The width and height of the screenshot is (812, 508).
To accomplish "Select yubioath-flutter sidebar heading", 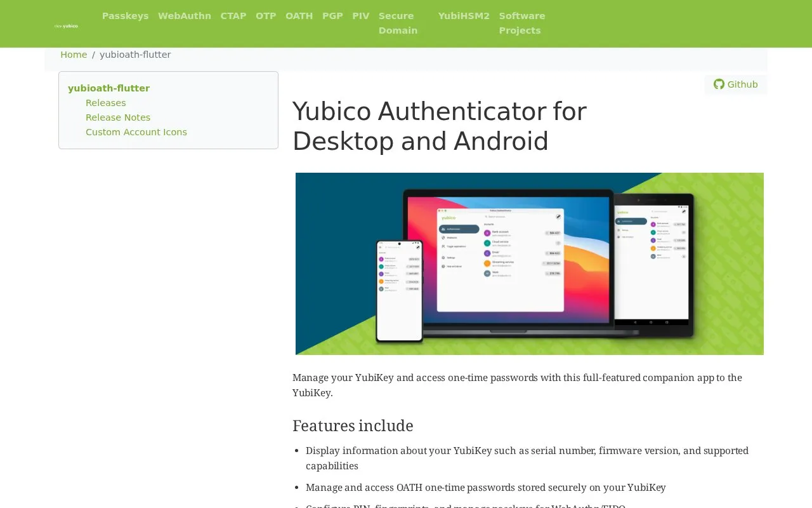I will pyautogui.click(x=108, y=88).
